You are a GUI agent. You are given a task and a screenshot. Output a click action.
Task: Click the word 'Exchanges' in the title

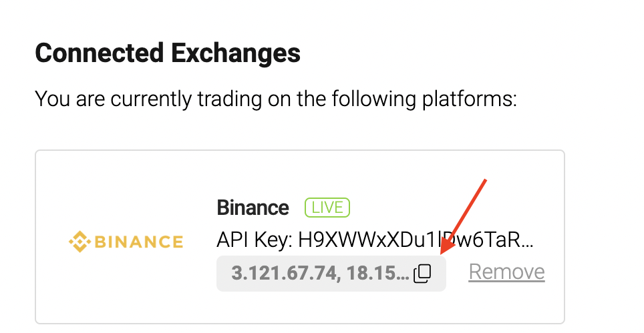tap(235, 53)
